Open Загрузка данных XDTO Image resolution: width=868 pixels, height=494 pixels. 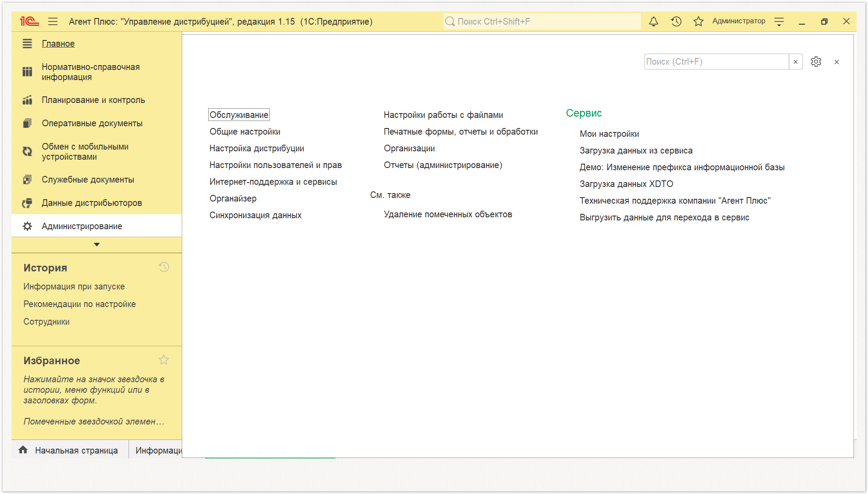click(x=626, y=184)
